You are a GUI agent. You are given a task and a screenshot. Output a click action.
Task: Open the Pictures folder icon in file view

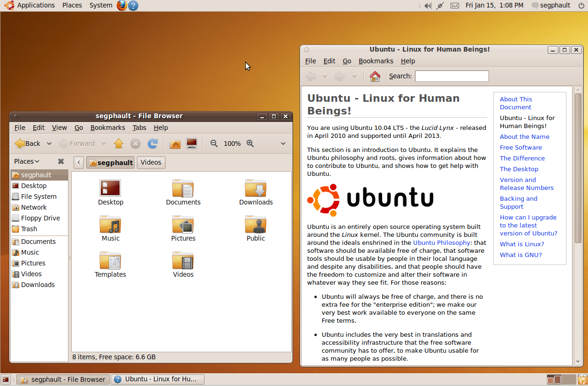(x=183, y=224)
